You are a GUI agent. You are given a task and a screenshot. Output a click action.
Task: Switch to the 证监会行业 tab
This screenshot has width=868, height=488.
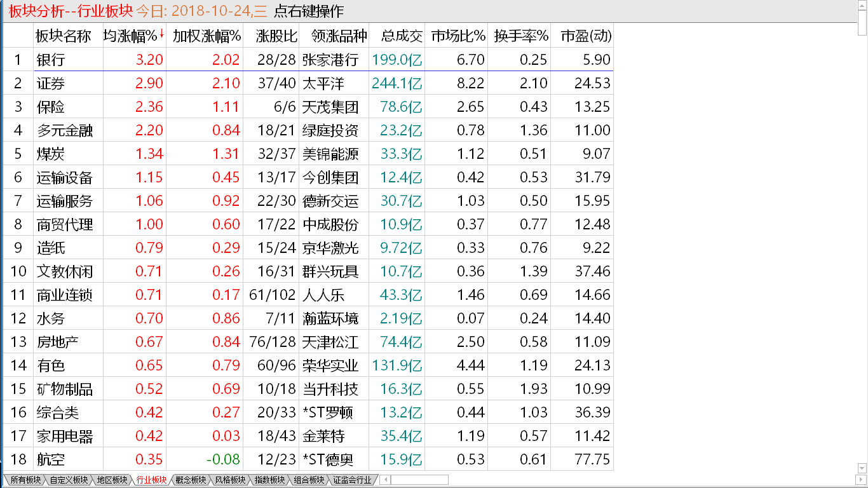353,480
